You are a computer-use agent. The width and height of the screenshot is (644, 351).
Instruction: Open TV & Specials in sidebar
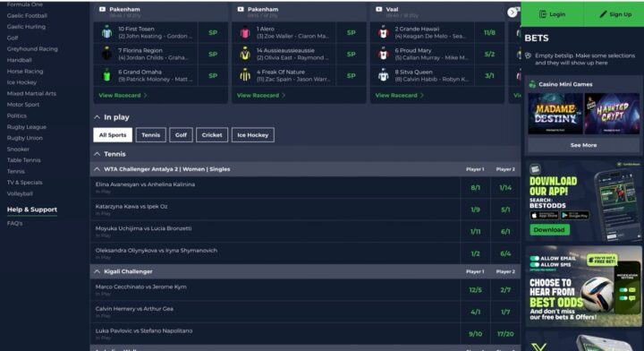click(25, 183)
